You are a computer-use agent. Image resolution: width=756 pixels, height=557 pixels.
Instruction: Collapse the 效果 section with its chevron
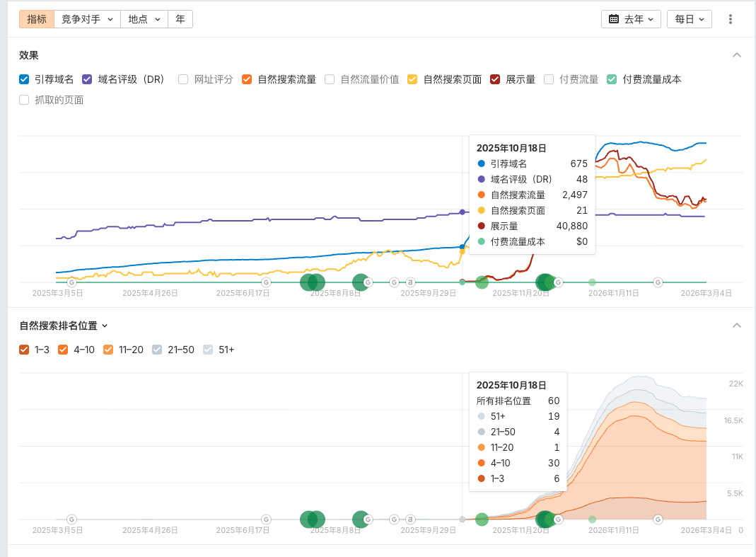(736, 54)
